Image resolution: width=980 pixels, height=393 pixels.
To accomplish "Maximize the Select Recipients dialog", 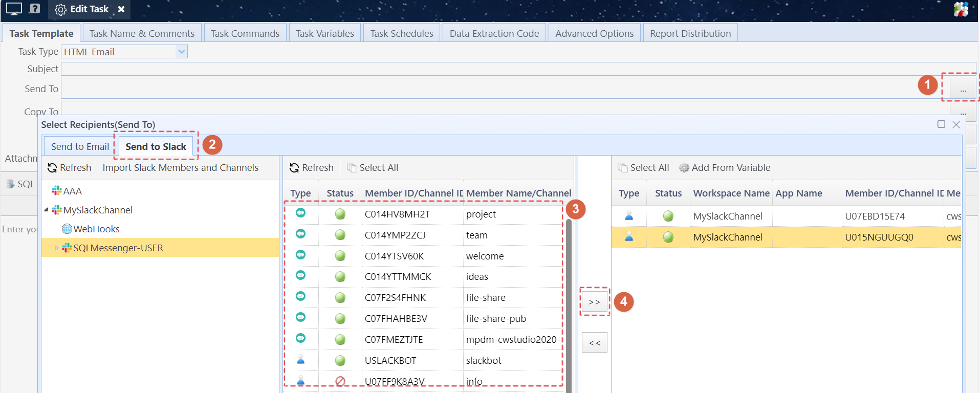I will [941, 124].
